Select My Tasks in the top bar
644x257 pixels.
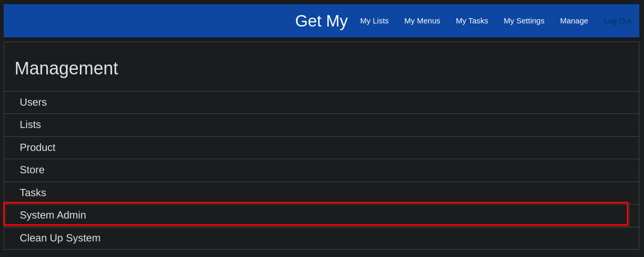pos(472,21)
